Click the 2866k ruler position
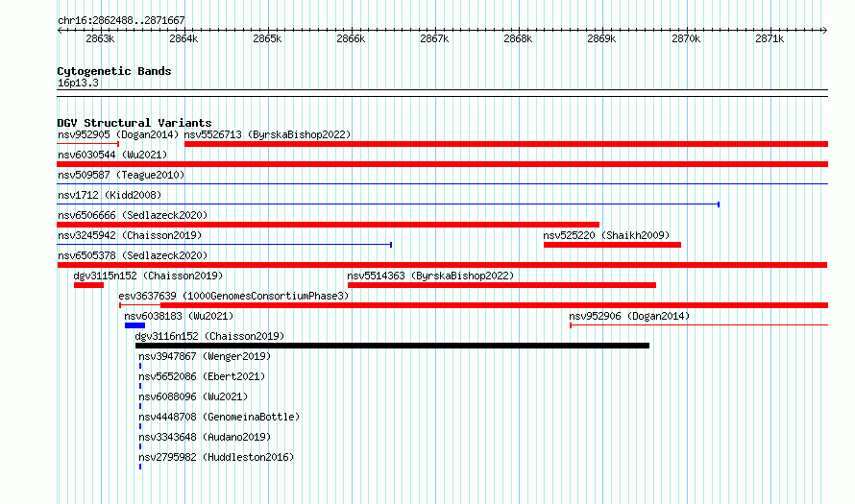Image resolution: width=855 pixels, height=504 pixels. (x=351, y=38)
